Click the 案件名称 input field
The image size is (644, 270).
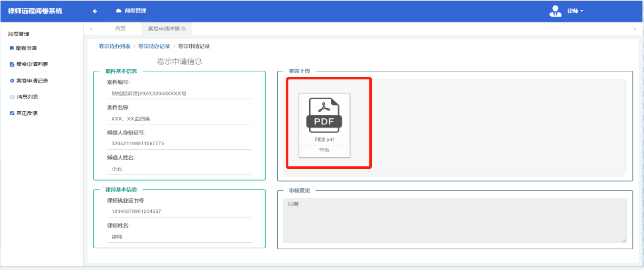click(179, 119)
